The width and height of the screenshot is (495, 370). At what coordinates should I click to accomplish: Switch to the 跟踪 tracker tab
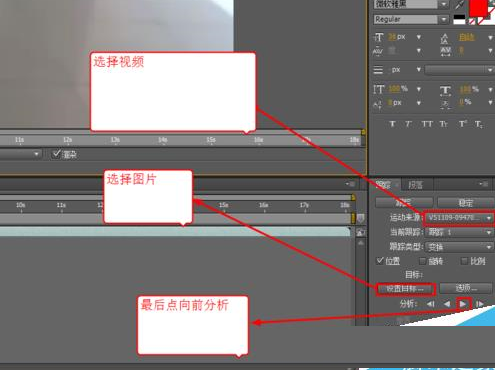(383, 184)
